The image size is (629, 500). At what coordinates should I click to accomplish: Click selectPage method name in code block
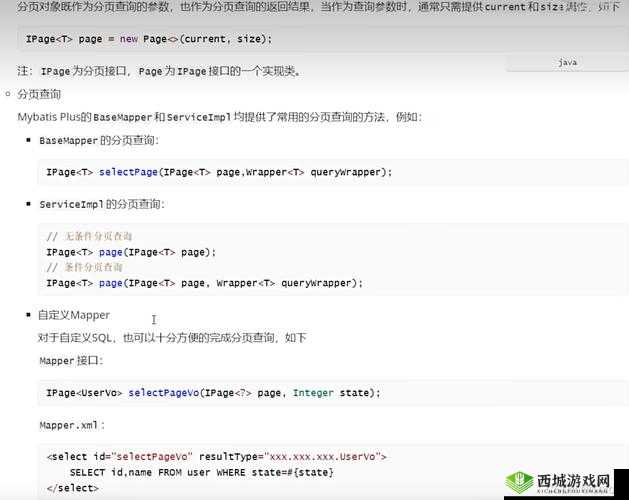[x=128, y=172]
